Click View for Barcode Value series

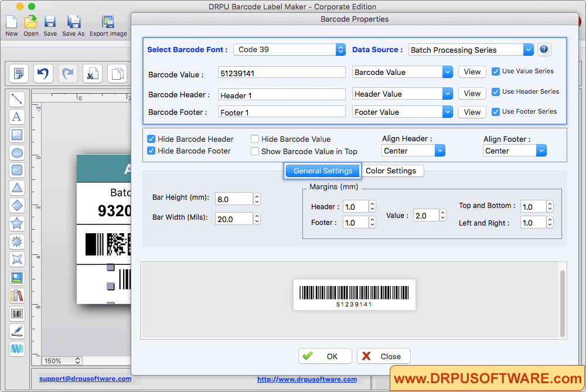472,71
